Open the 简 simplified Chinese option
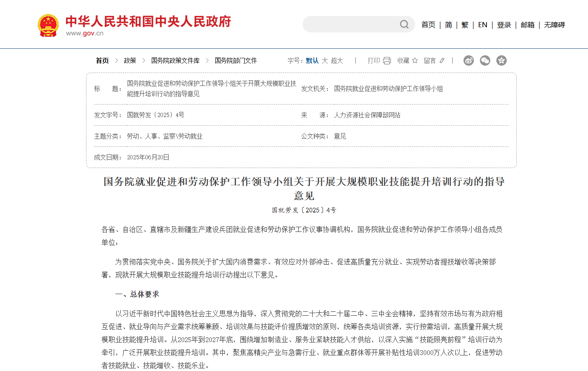This screenshot has width=588, height=371. point(448,25)
